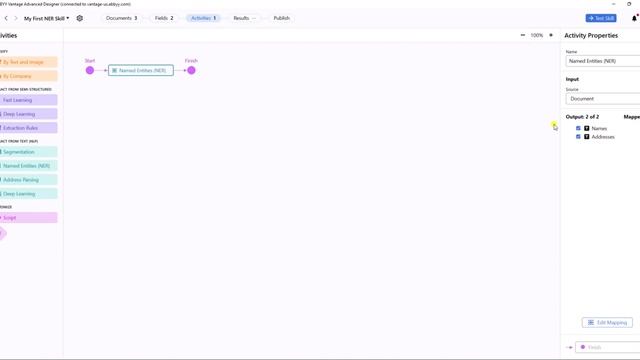This screenshot has height=360, width=640.
Task: Switch to the Publish tab
Action: pos(282,18)
